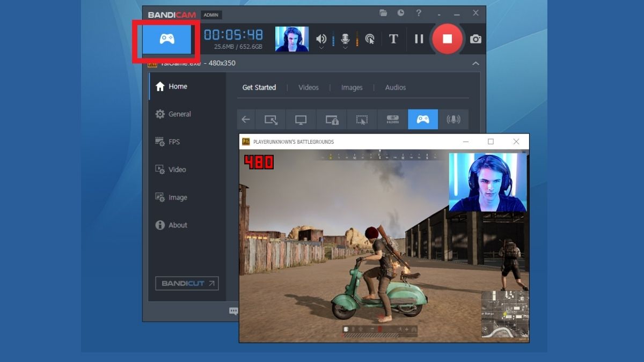Select the gamepad mode in the mode row
644x362 pixels.
click(423, 120)
